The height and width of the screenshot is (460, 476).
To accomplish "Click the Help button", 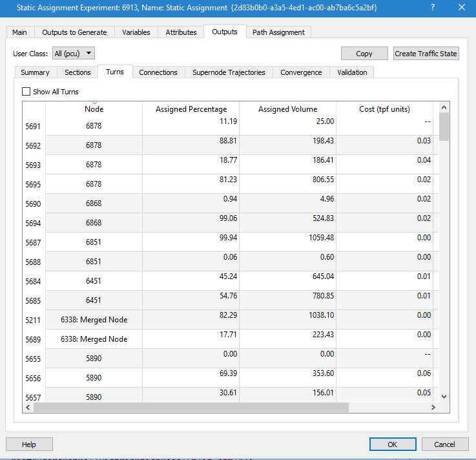I will click(29, 444).
